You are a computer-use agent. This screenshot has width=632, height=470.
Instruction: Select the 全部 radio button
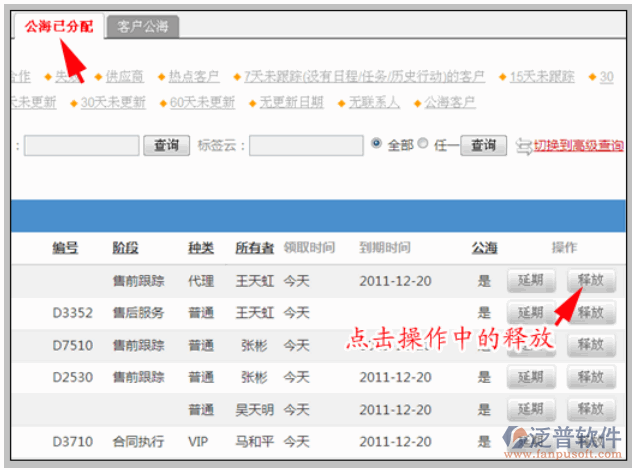pos(377,144)
